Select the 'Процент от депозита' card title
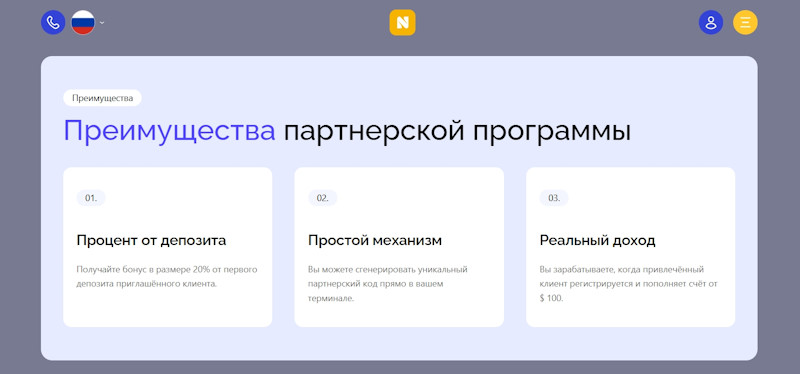The width and height of the screenshot is (800, 374). point(151,241)
